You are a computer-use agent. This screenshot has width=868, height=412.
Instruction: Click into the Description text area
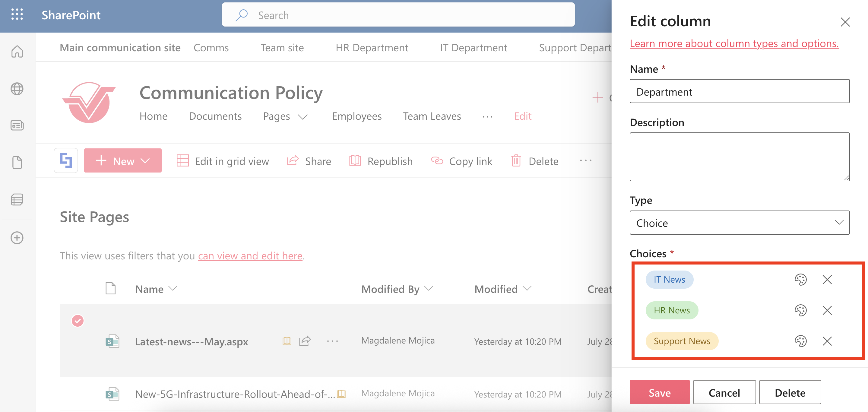[x=739, y=157]
